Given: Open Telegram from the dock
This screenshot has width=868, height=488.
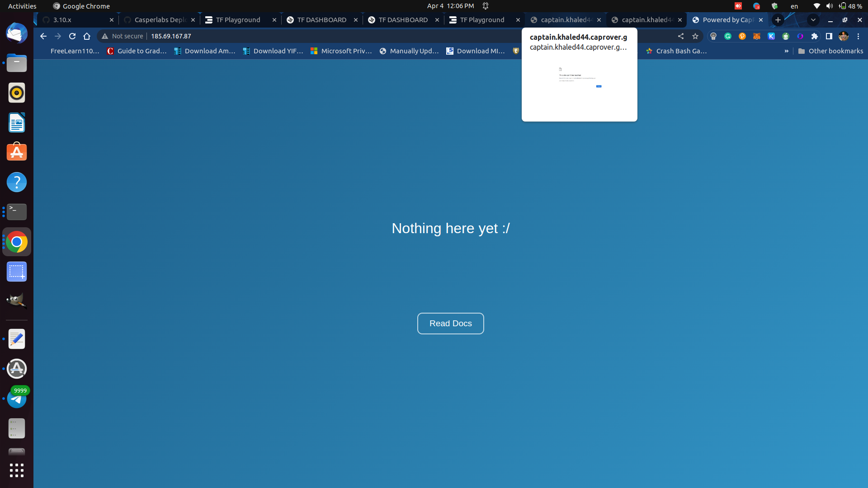Looking at the screenshot, I should (17, 399).
